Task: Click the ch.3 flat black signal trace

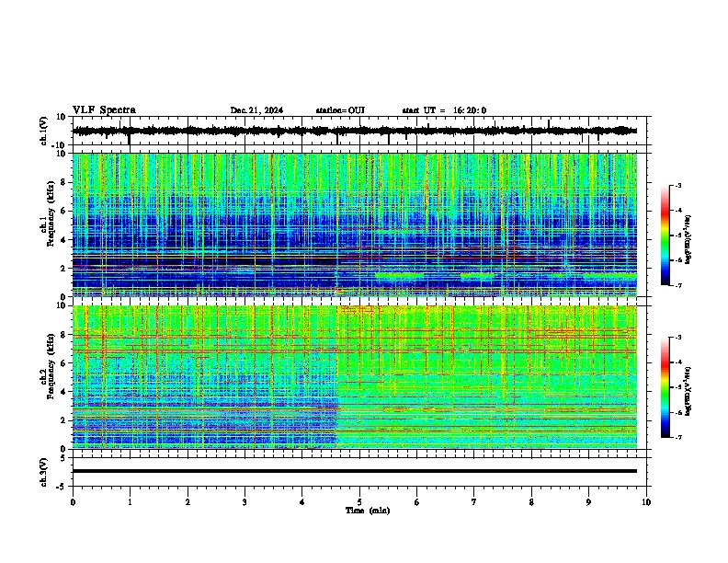Action: pyautogui.click(x=355, y=471)
